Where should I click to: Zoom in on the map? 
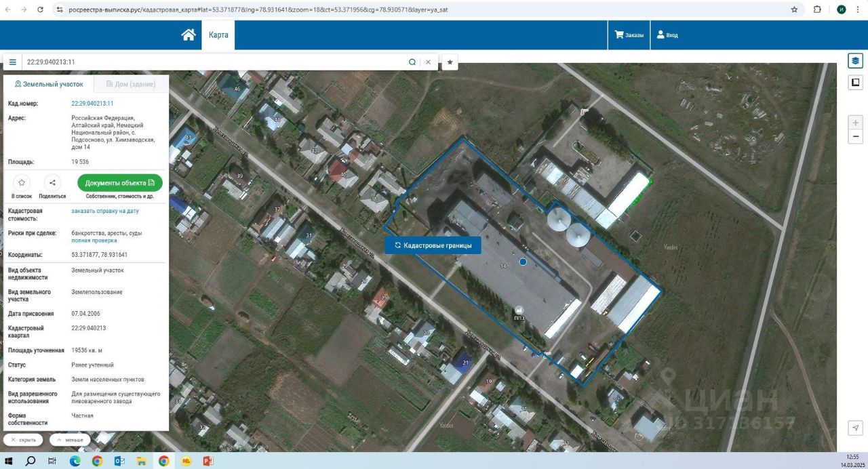[856, 123]
